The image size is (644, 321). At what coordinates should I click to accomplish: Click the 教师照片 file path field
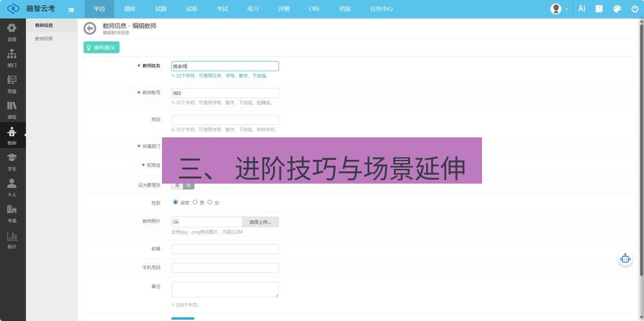click(x=206, y=222)
